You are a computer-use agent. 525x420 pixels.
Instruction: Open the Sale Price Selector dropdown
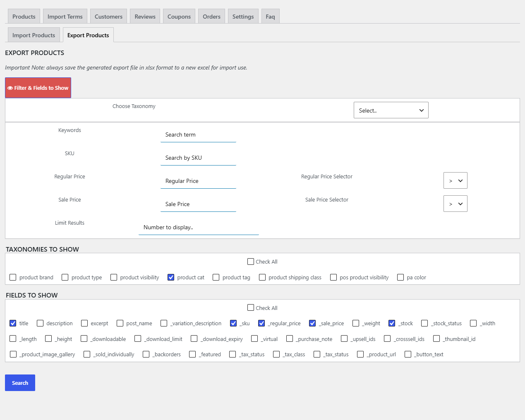point(455,204)
